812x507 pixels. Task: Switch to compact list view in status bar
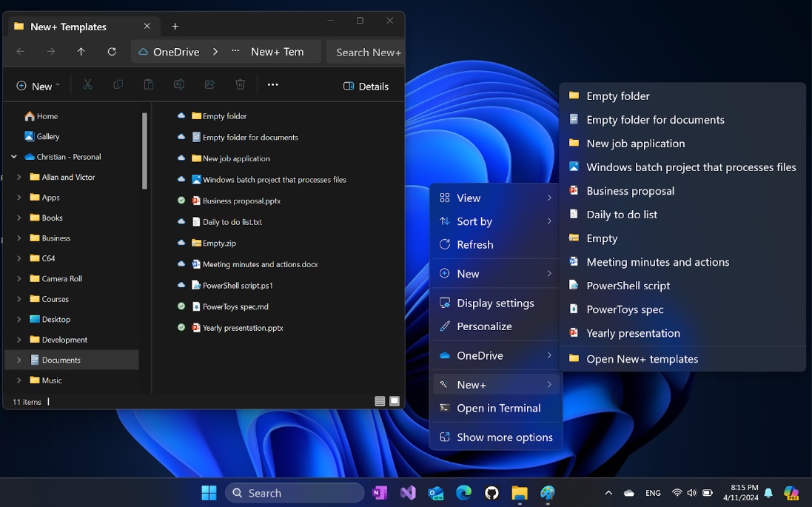point(380,400)
